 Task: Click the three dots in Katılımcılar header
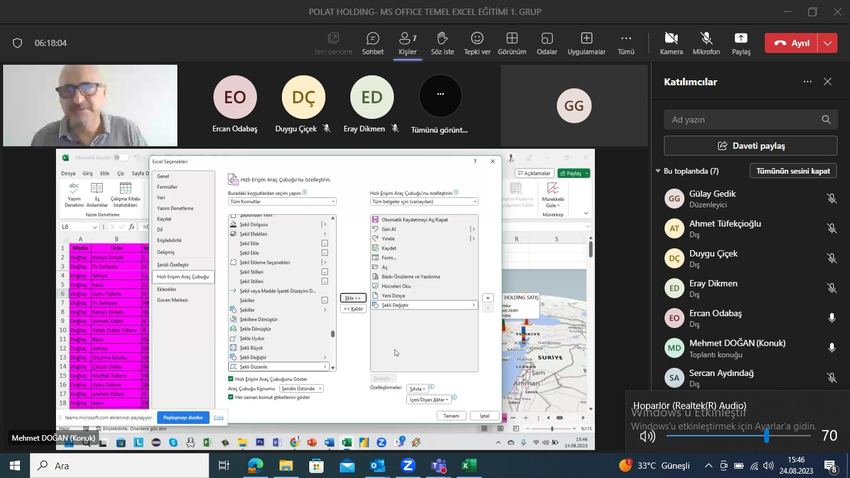pos(807,82)
